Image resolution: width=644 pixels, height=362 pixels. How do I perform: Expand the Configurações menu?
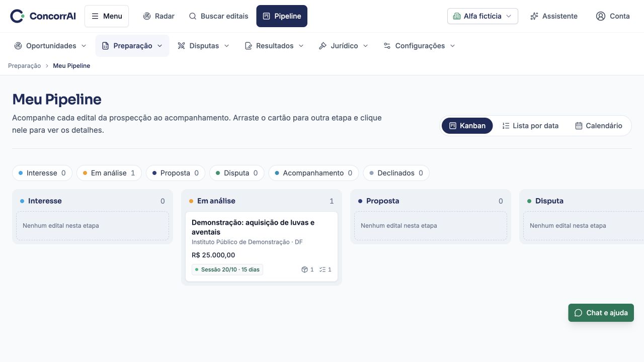tap(419, 46)
